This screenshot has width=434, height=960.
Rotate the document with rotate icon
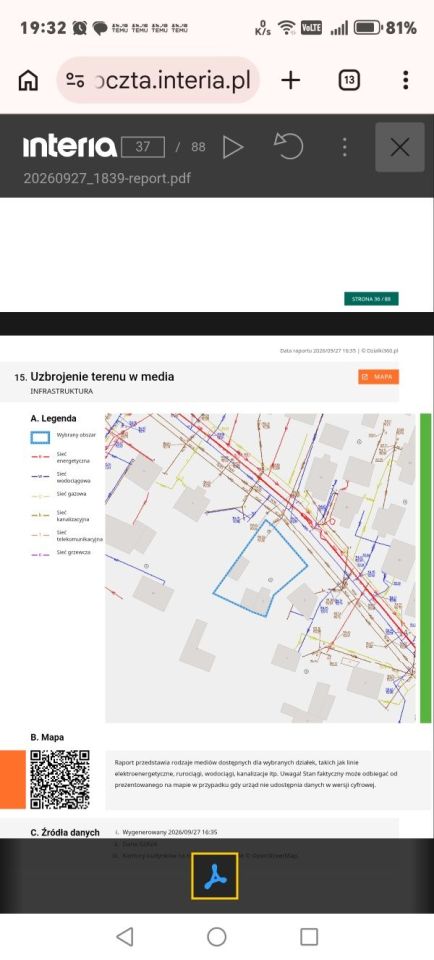coord(289,147)
